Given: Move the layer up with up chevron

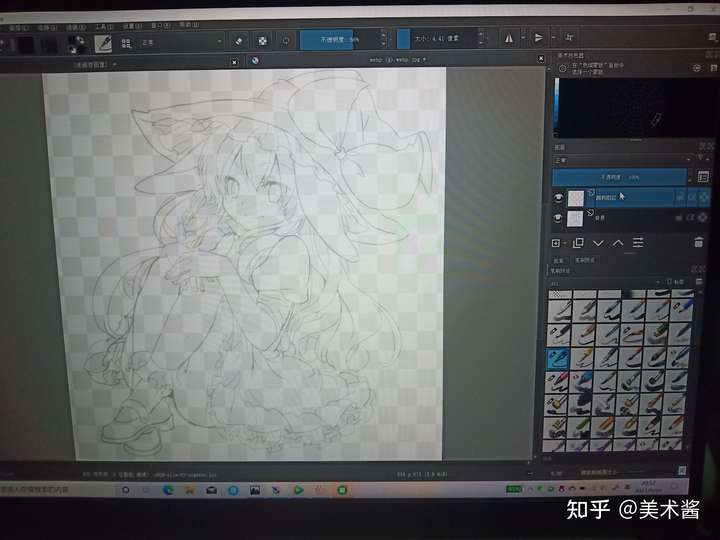Looking at the screenshot, I should pyautogui.click(x=618, y=242).
